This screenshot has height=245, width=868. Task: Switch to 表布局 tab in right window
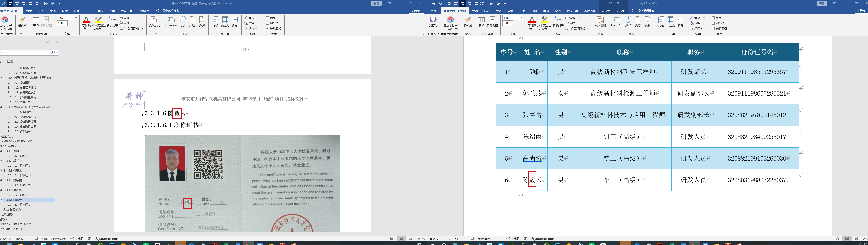(620, 11)
